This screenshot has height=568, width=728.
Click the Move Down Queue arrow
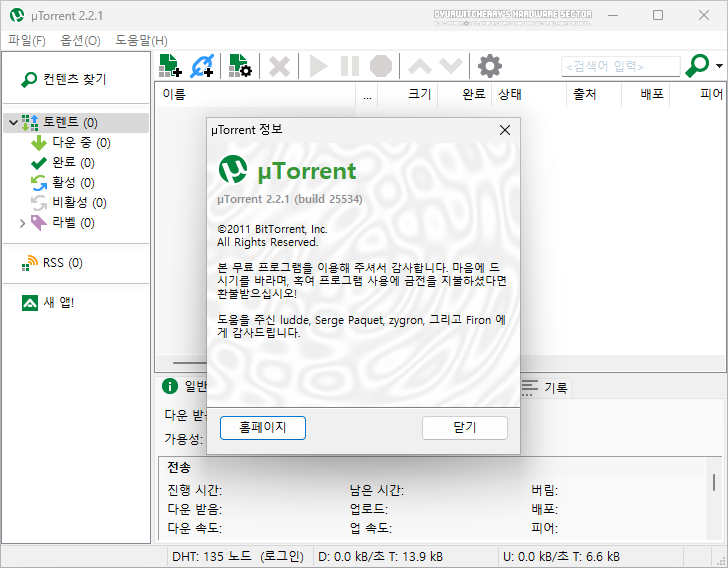[451, 66]
